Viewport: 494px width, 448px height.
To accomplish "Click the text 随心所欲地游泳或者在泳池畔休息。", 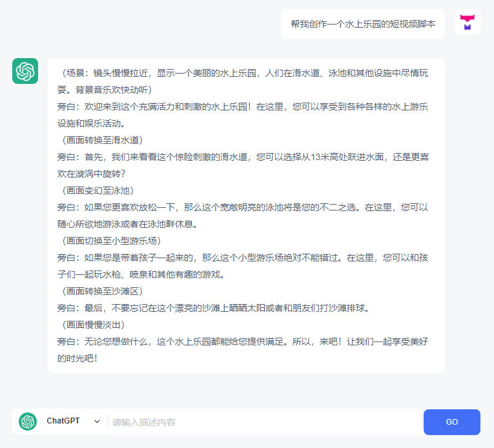I will pyautogui.click(x=128, y=224).
